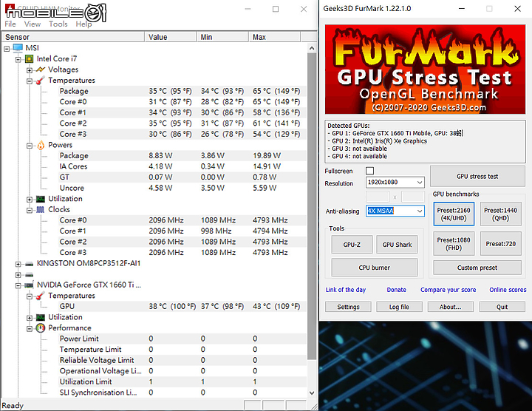Click the NVIDIA GeForce GTX 1660 Ti card icon
This screenshot has width=532, height=411.
29,285
